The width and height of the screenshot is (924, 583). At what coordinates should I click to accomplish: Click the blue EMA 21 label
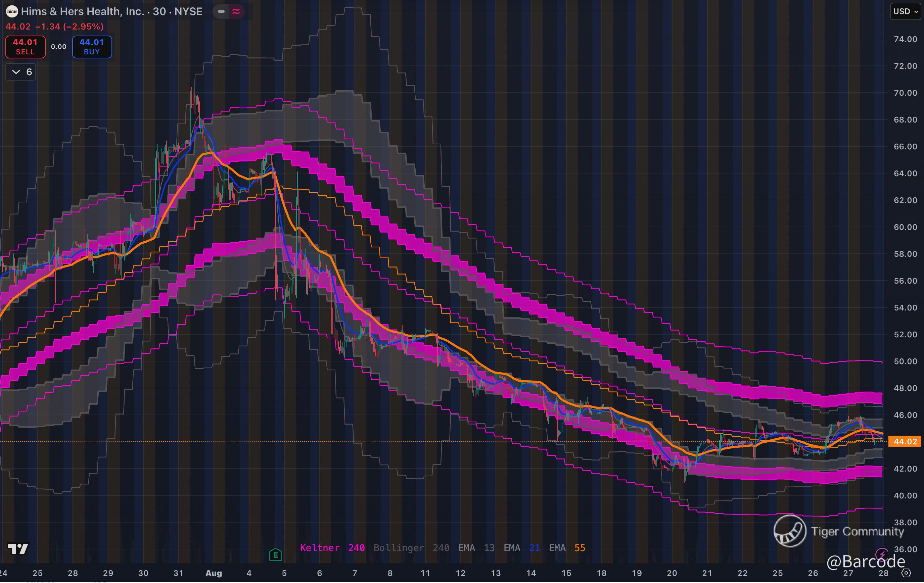521,548
